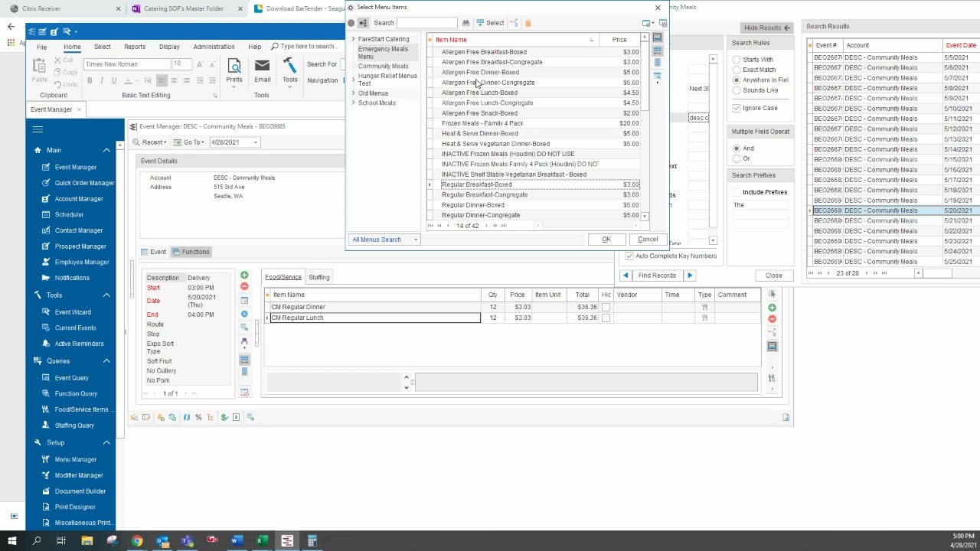
Task: Open Print Designer in the sidebar
Action: coord(75,507)
